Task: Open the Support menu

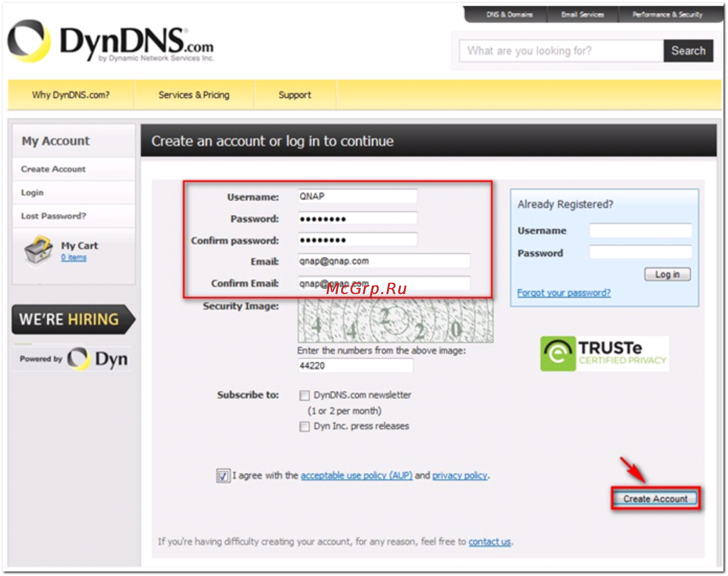Action: [295, 95]
